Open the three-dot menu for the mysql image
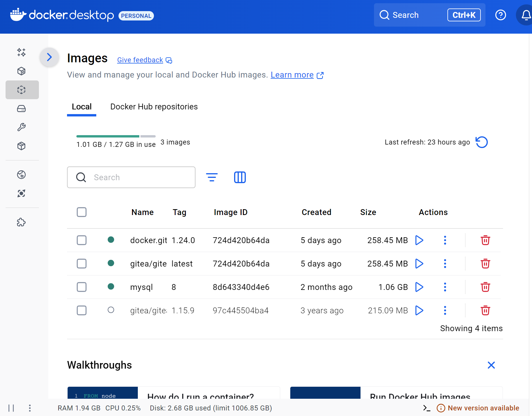 [x=445, y=287]
